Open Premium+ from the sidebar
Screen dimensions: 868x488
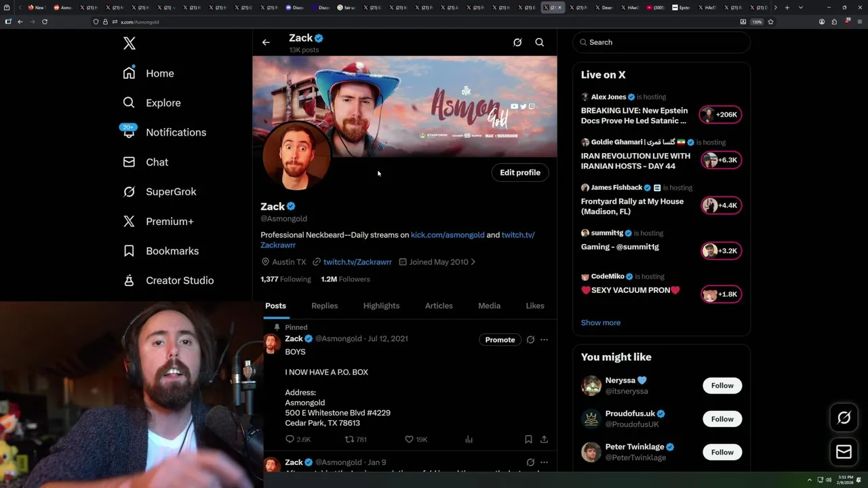pyautogui.click(x=158, y=221)
